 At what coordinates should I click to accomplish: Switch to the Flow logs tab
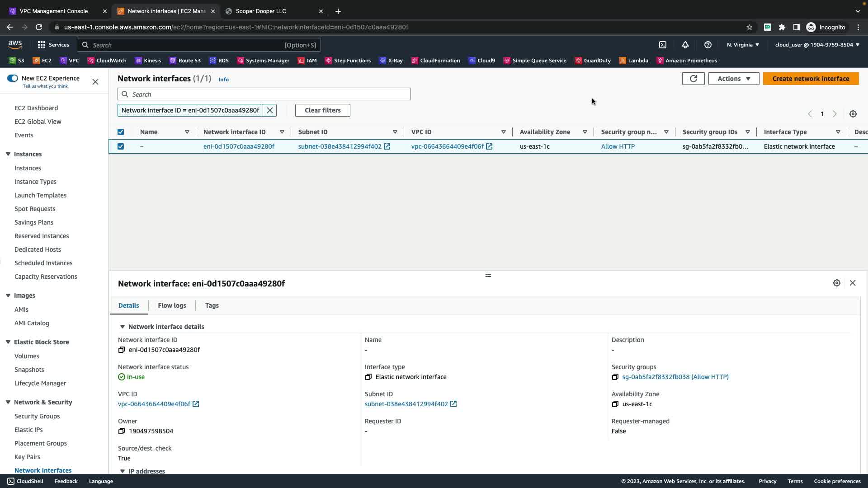[x=172, y=305]
